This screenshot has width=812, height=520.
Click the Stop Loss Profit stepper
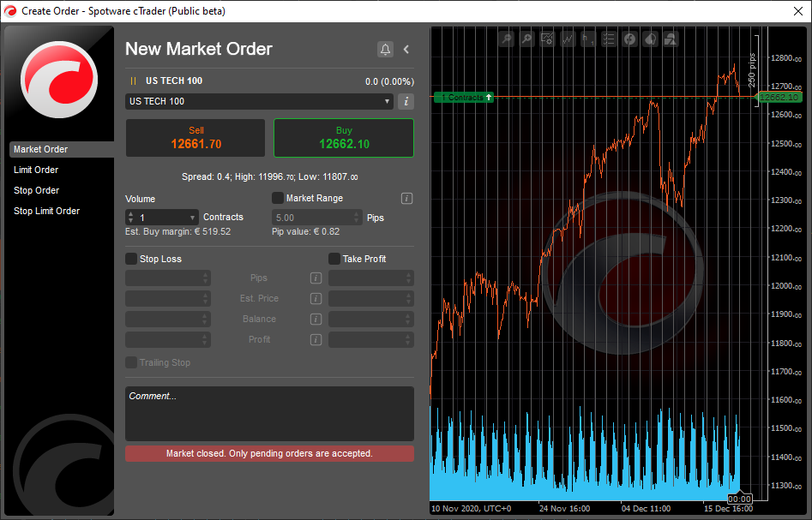click(206, 340)
